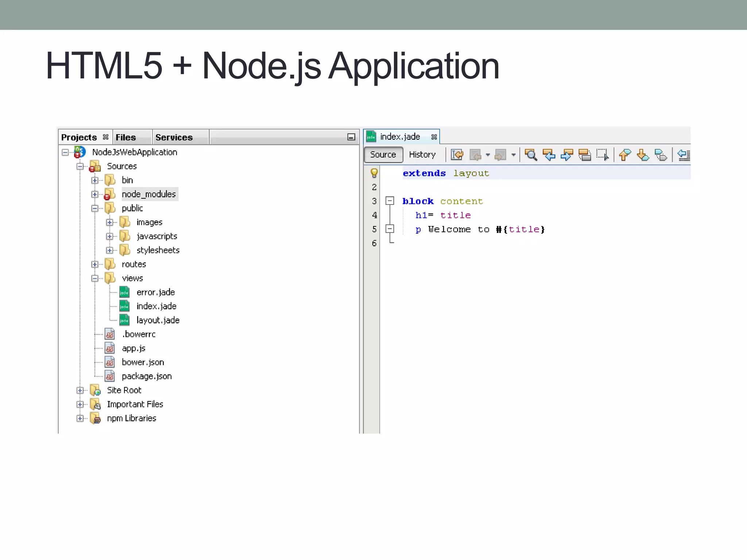Viewport: 747px width, 560px height.
Task: Select index.jade in the views folder
Action: click(156, 306)
